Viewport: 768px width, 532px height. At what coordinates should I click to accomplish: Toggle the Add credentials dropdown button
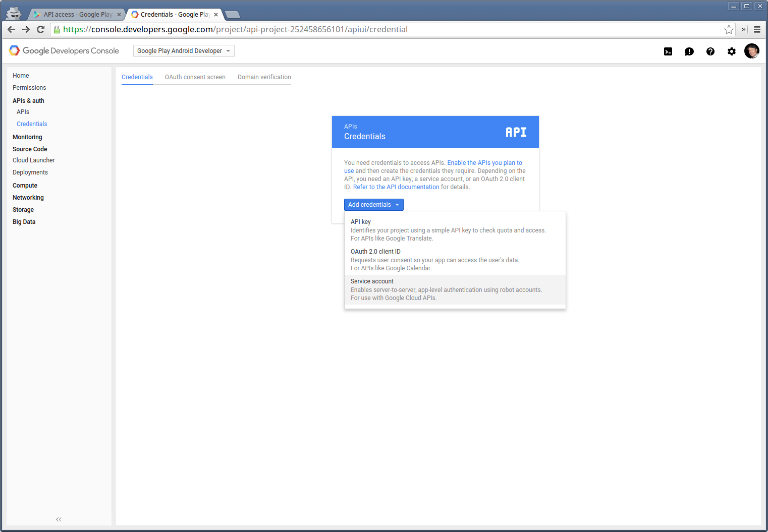pyautogui.click(x=373, y=205)
